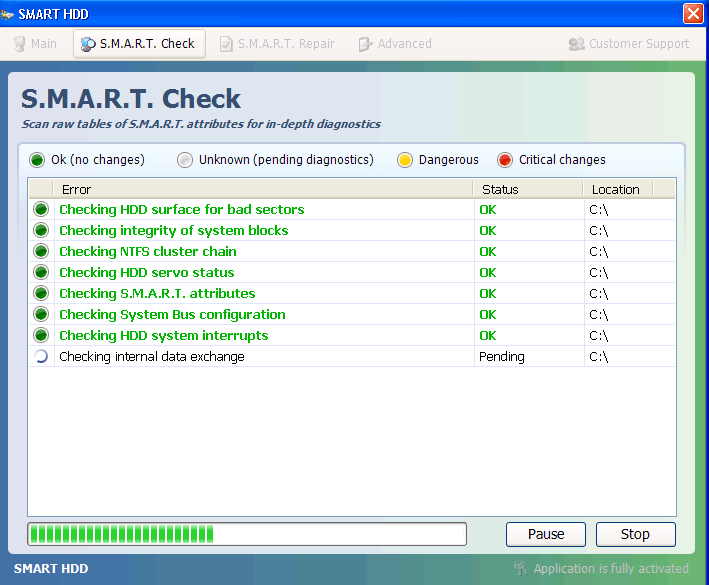
Task: Open the S.M.A.R.T. Repair tab
Action: click(277, 44)
